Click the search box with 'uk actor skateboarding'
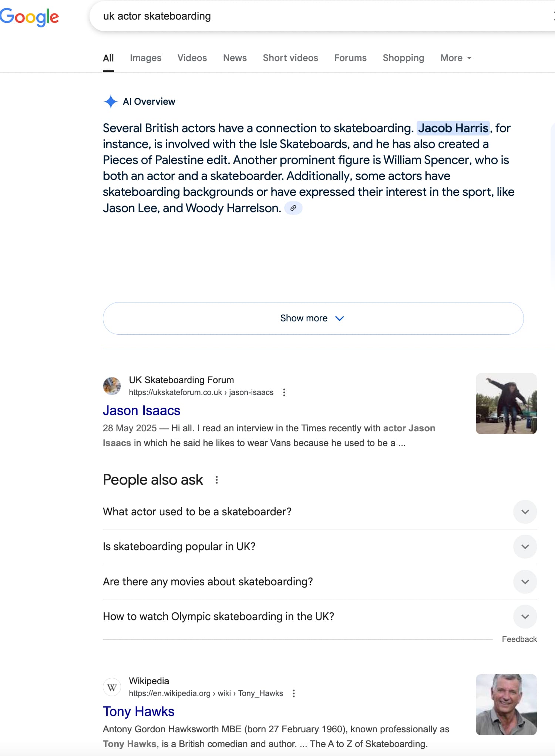Image resolution: width=555 pixels, height=756 pixels. click(x=322, y=16)
